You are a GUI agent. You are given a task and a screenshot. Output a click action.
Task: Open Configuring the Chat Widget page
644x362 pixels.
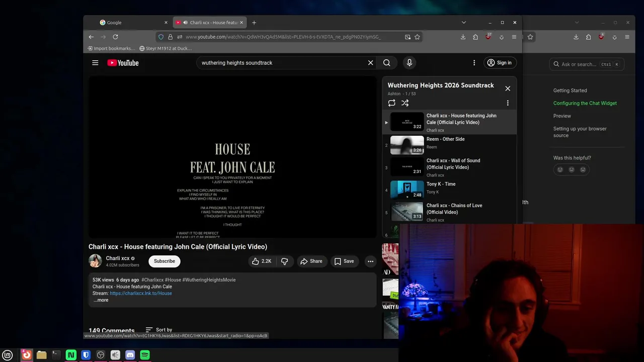(x=585, y=103)
